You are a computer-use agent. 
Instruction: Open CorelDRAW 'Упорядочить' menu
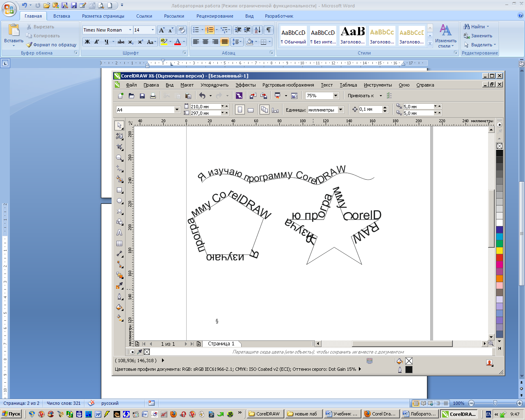click(x=215, y=85)
